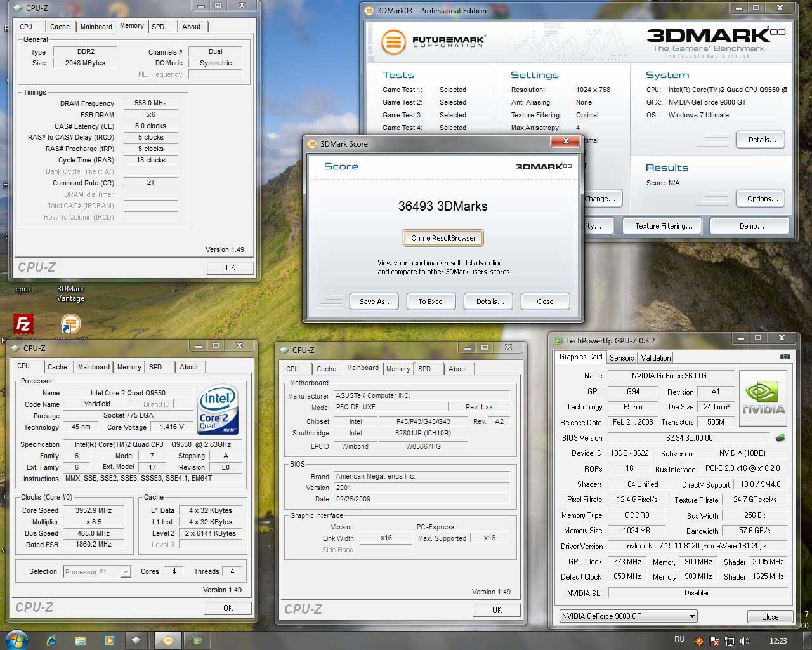Screen dimensions: 812x650
Task: Click OK in the CPU-Z processor window
Action: (x=228, y=607)
